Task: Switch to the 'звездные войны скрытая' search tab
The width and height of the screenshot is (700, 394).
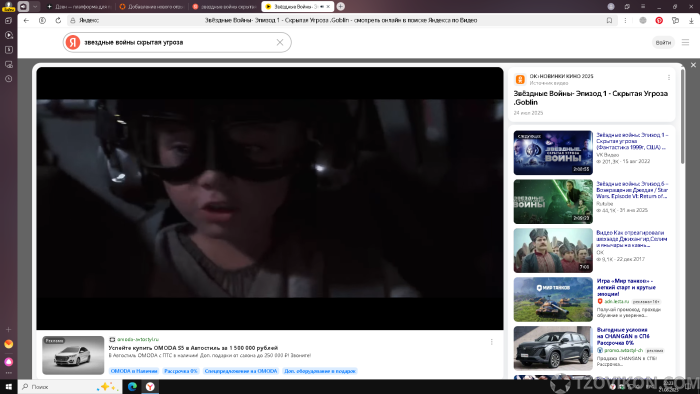Action: click(x=225, y=7)
